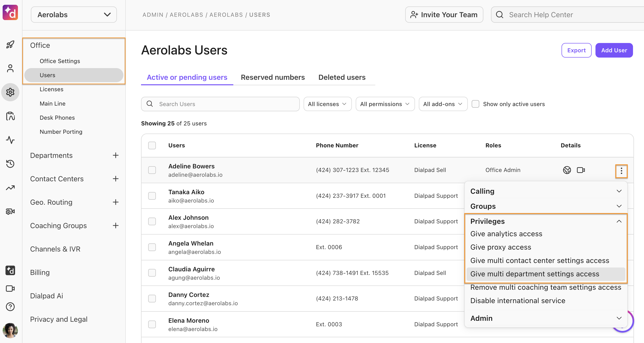This screenshot has height=343, width=644.
Task: Check the Claudia Aguirre row checkbox
Action: click(x=152, y=273)
